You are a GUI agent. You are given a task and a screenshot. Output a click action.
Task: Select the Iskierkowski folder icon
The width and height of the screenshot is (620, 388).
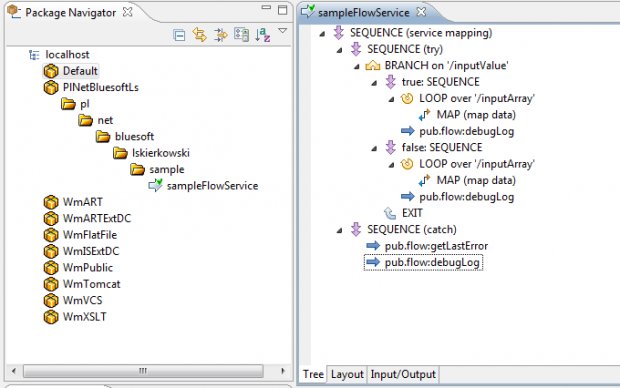pyautogui.click(x=120, y=153)
